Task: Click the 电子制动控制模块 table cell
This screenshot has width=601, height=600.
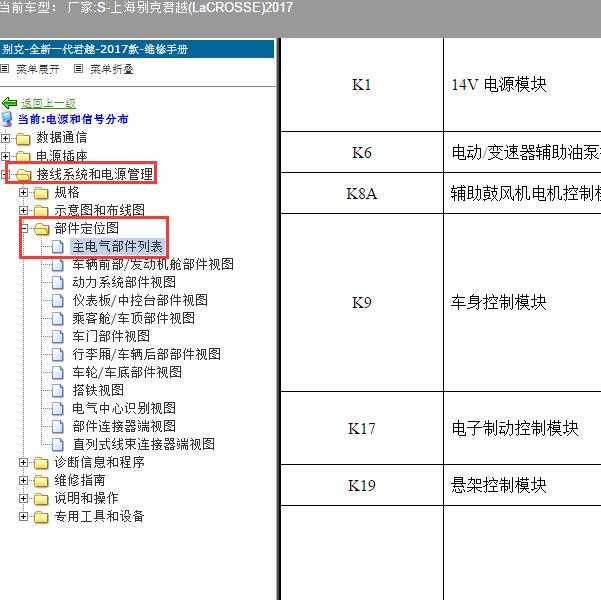Action: tap(522, 428)
